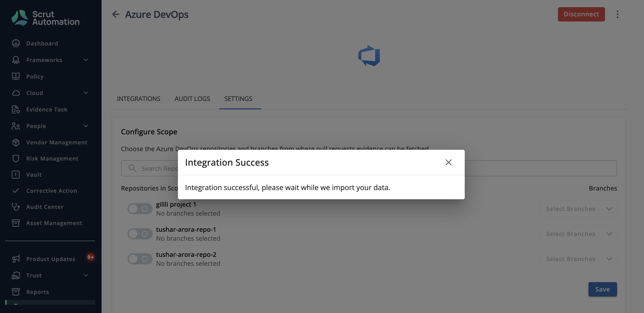Viewport: 644px width, 313px height.
Task: Toggle tushar-arora-repo-2 repository scope
Action: point(140,259)
